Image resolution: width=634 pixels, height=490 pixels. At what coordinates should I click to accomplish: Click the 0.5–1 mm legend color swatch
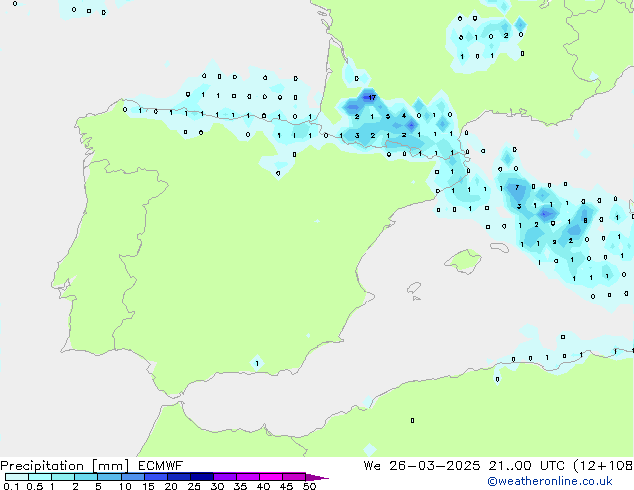point(40,477)
